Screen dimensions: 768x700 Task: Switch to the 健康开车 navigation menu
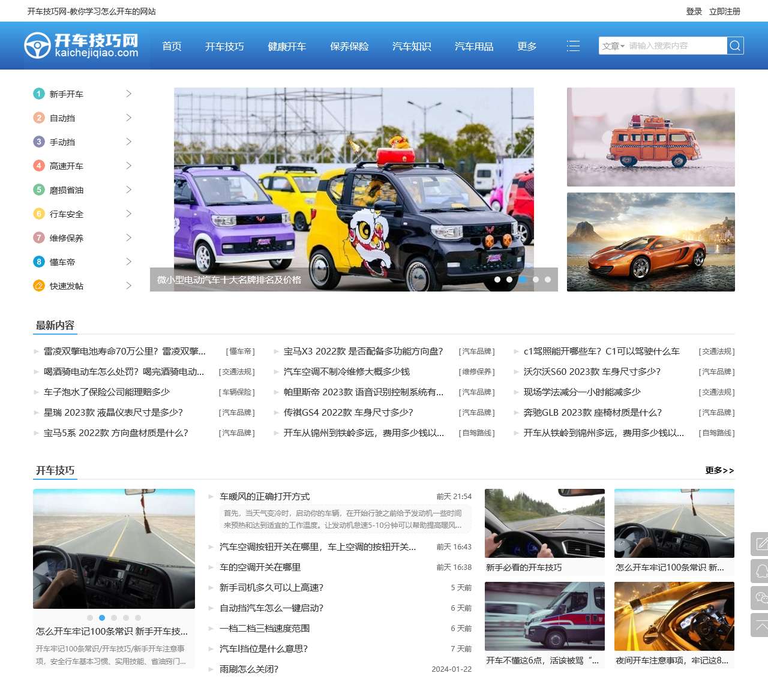pyautogui.click(x=286, y=46)
